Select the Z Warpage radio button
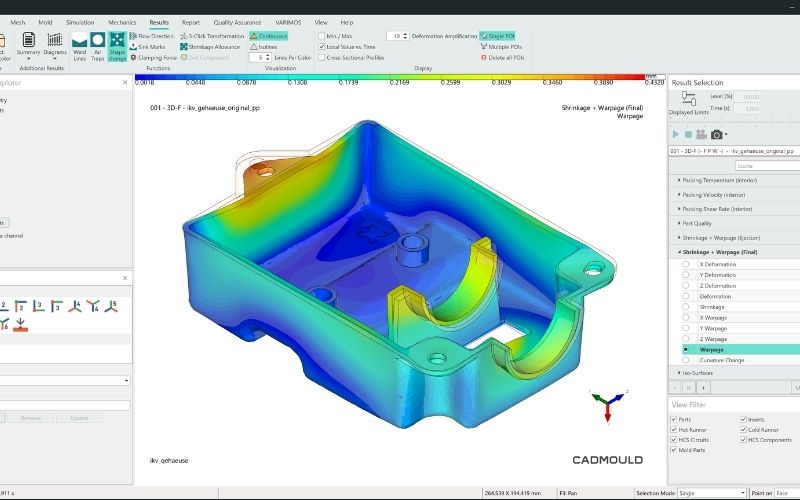800x500 pixels. tap(685, 339)
